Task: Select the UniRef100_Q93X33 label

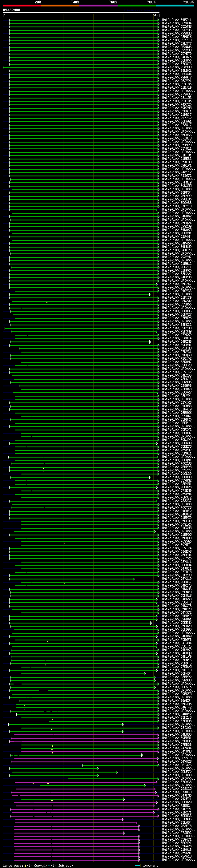Action: 176,50
